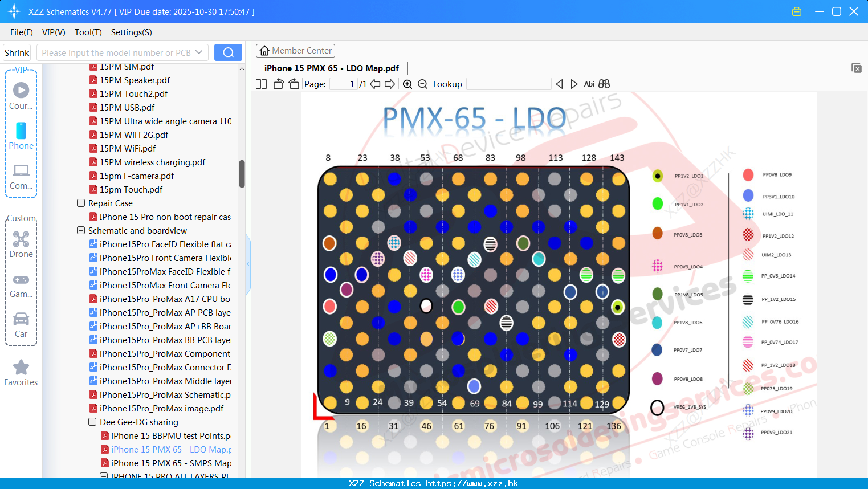Open 15PM USB.pdf

coord(127,108)
